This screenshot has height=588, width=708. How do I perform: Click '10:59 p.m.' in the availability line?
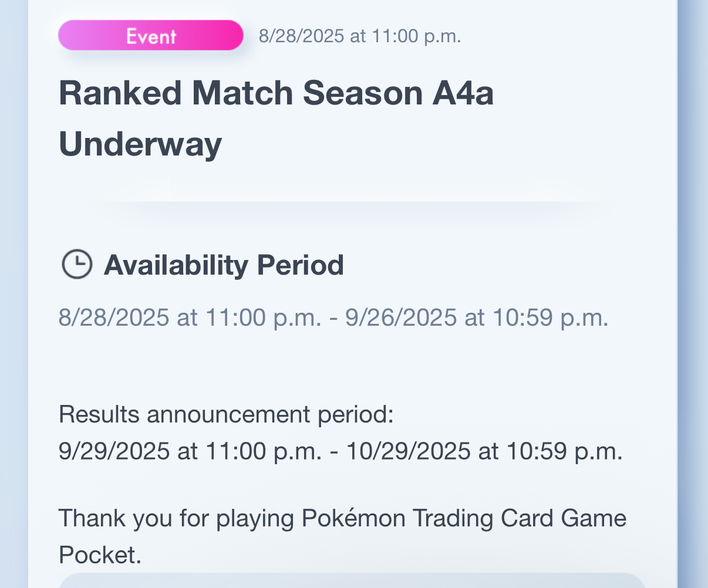(x=550, y=317)
